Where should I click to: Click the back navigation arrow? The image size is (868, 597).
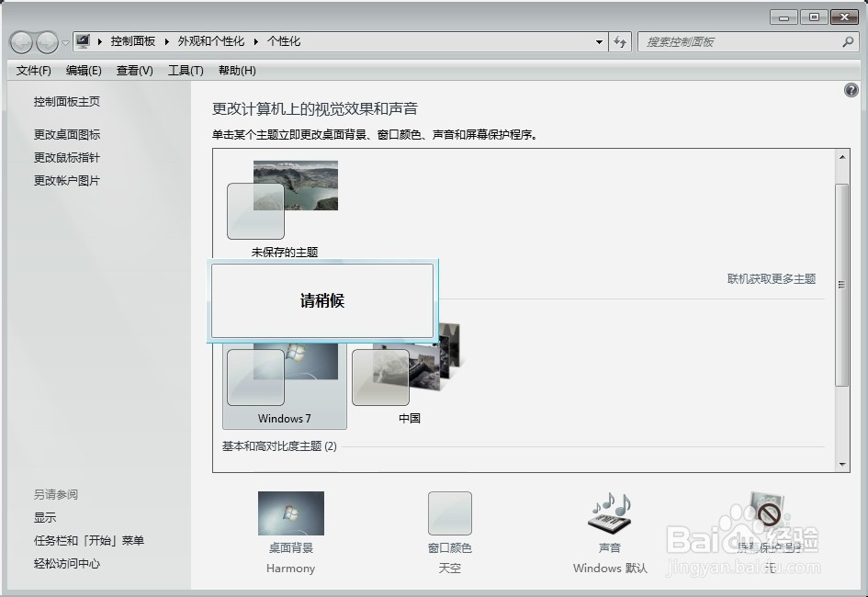[x=20, y=42]
